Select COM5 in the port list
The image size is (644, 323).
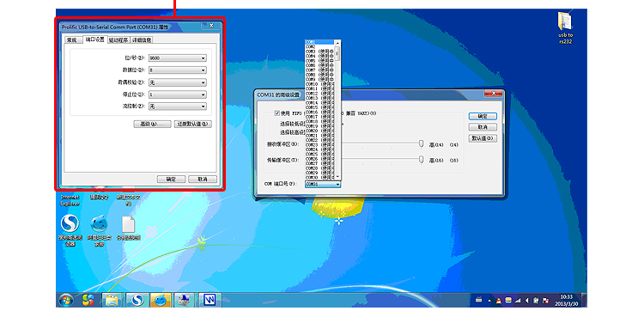pyautogui.click(x=320, y=61)
